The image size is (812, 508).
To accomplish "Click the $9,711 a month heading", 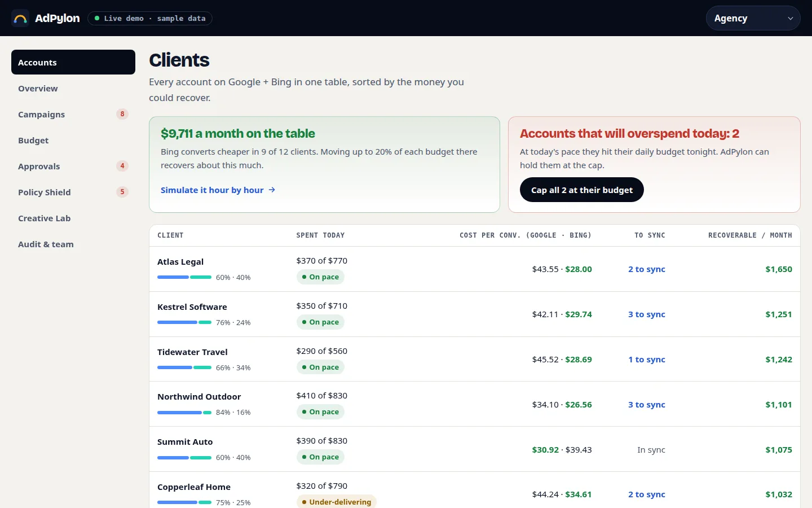I will (x=238, y=134).
